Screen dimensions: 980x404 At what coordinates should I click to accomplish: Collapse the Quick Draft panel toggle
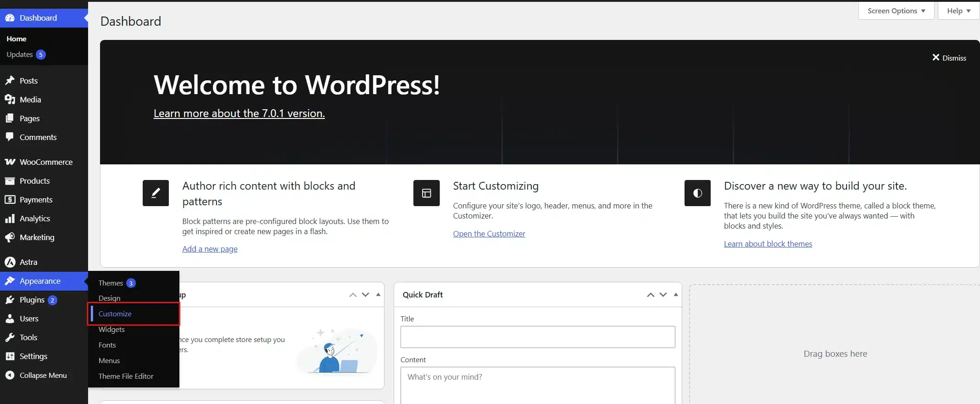click(x=676, y=295)
